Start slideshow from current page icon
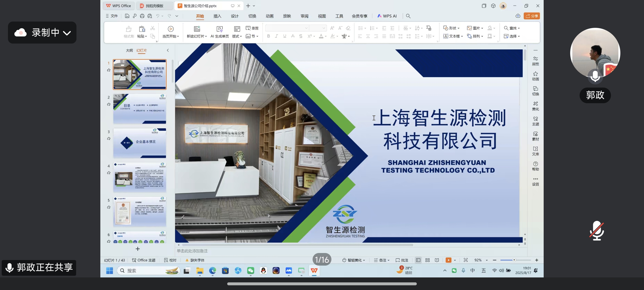The image size is (644, 290). point(171,29)
